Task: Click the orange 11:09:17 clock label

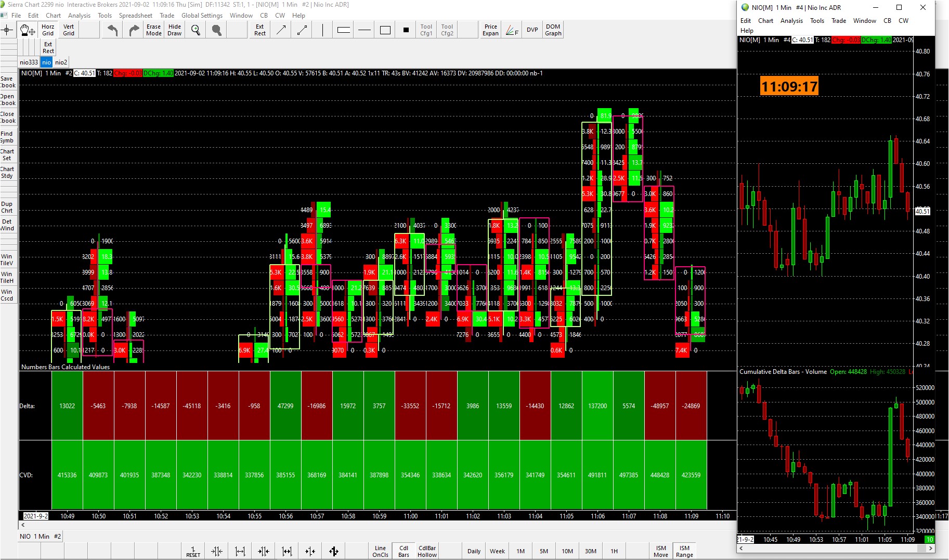Action: 789,86
